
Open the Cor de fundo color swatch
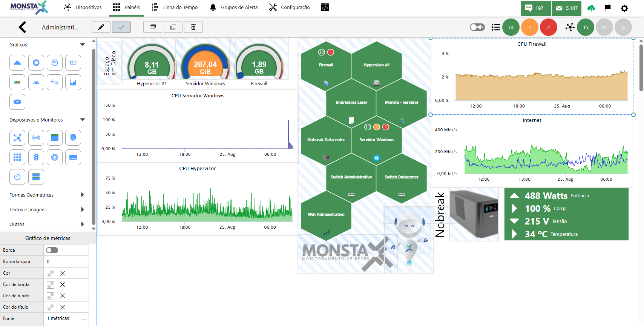pyautogui.click(x=51, y=296)
